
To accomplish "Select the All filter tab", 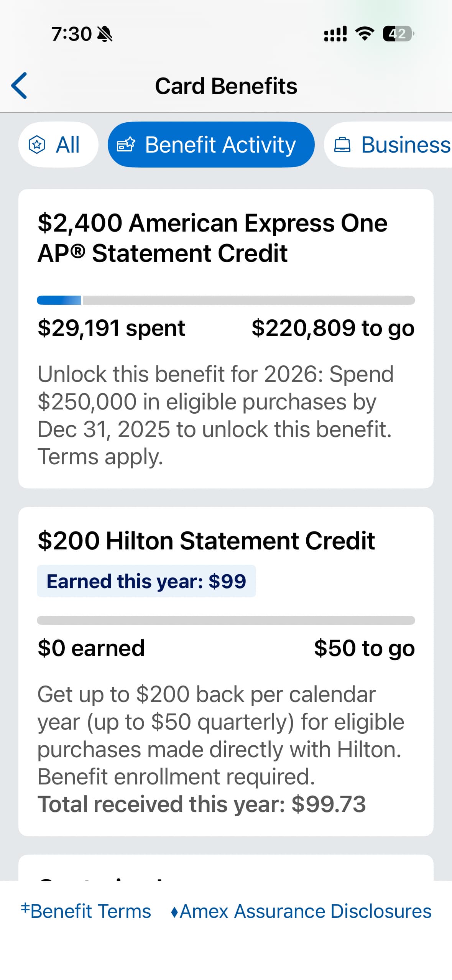I will coord(58,145).
